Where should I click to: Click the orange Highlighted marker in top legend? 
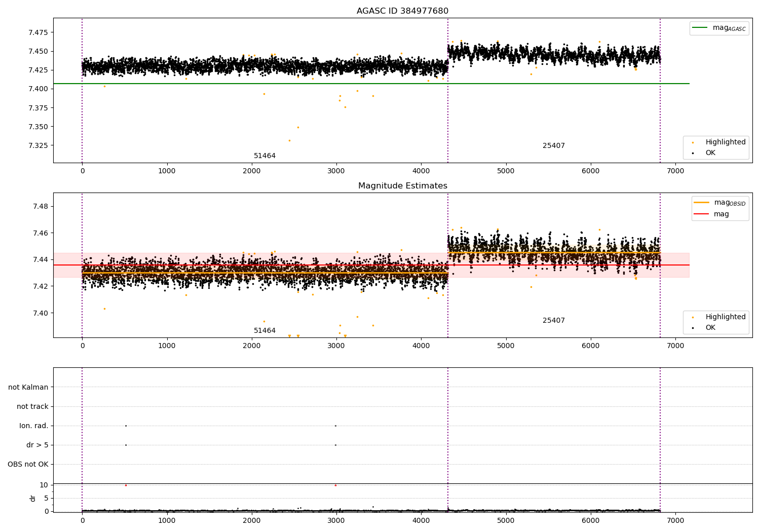[x=693, y=143]
